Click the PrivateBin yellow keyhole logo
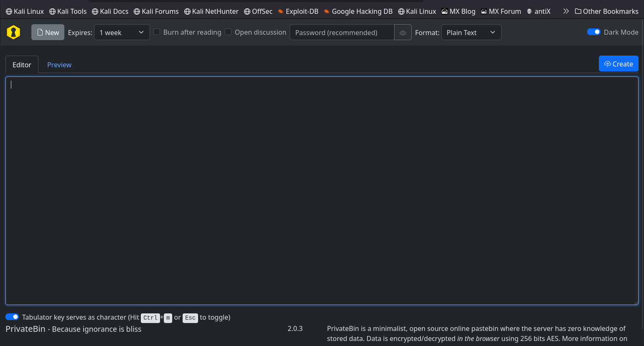The width and height of the screenshot is (644, 346). [13, 32]
